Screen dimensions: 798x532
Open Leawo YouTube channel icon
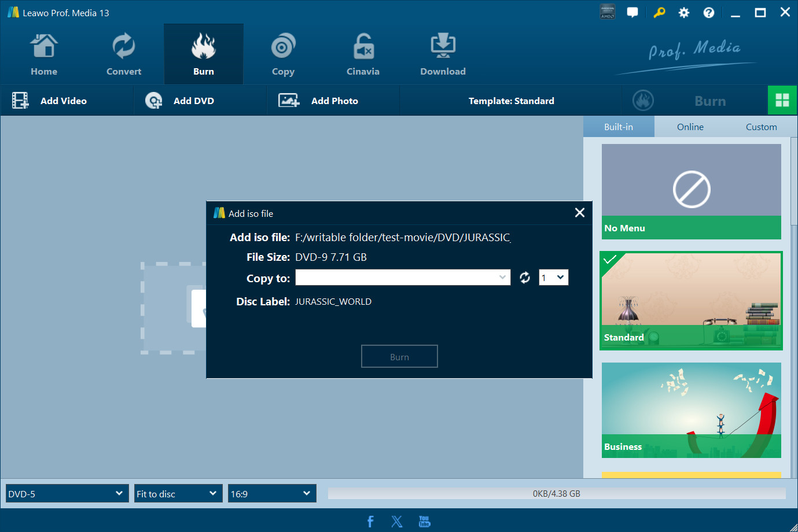point(424,521)
